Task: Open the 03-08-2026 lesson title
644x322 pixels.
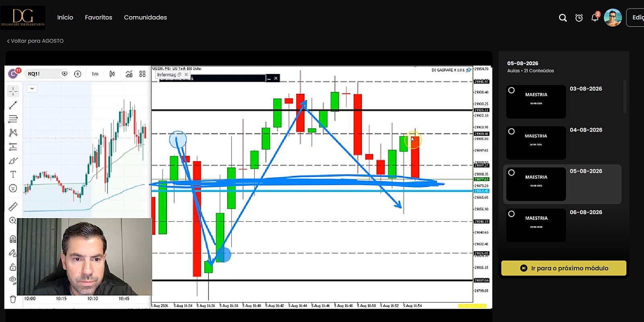Action: click(x=586, y=89)
